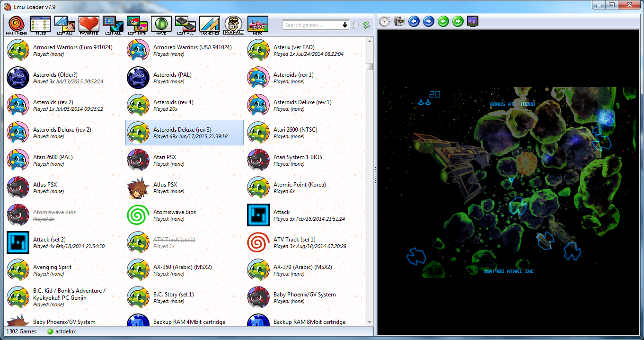Select Asteroids (rev 2) entry
Screen dimensions: 644x340
point(64,105)
